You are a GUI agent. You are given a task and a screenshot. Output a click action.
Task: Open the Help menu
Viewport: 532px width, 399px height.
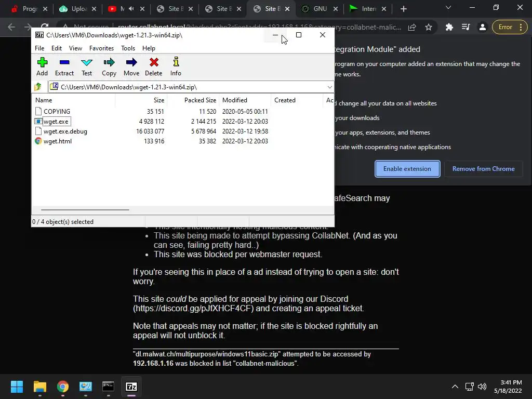(x=149, y=48)
